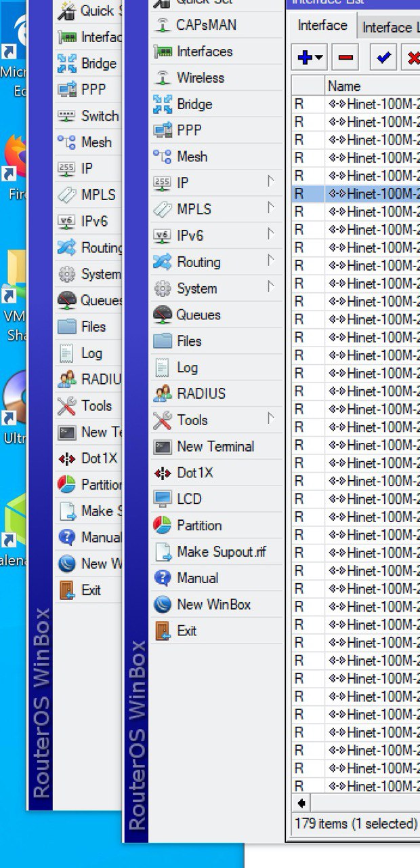Click the IP icon in front WinBox menu
420x868 pixels.
(x=163, y=183)
